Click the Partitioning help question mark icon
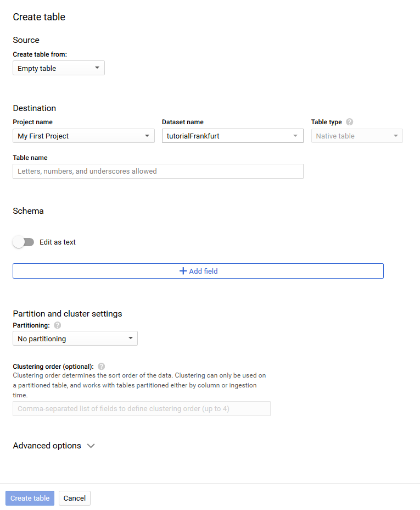Screen dimensions: 420x510 coord(58,325)
